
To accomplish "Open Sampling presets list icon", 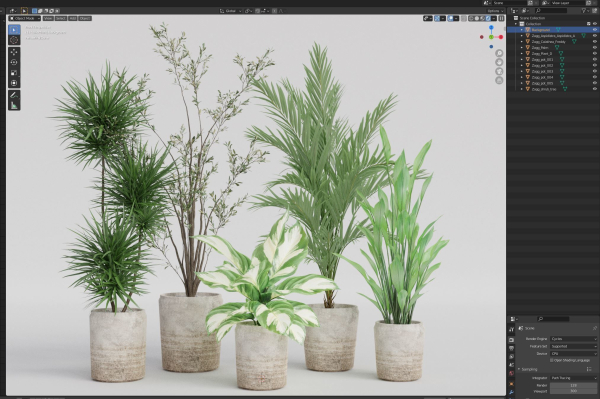I will tap(589, 369).
